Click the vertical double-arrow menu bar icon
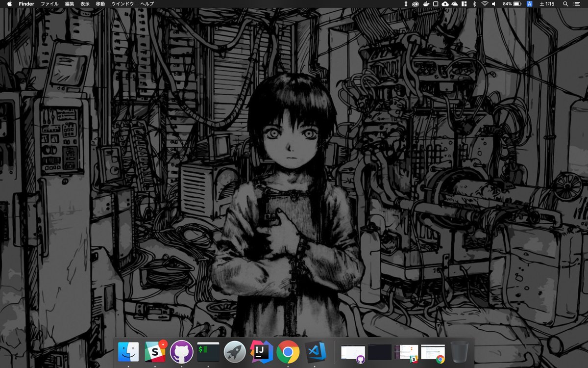 406,4
